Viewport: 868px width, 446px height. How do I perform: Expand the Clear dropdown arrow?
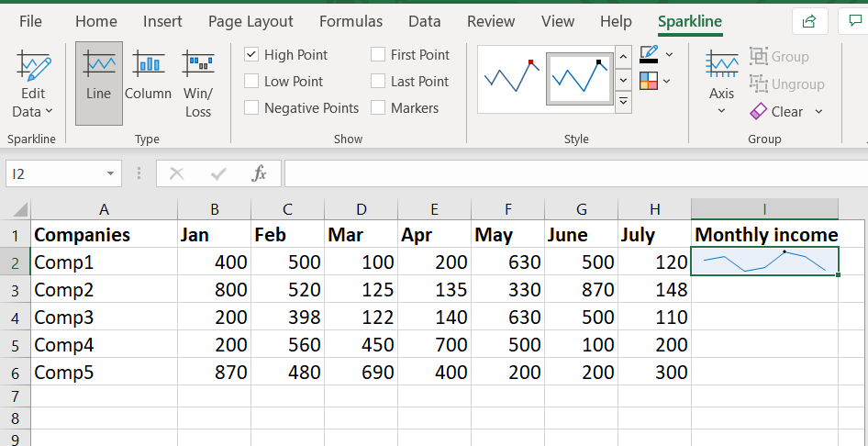[818, 112]
